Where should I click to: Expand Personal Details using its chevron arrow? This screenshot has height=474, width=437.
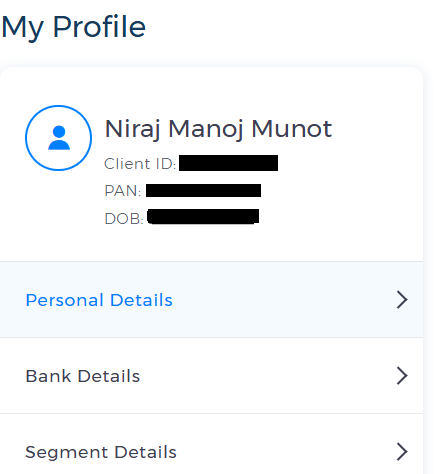[402, 300]
